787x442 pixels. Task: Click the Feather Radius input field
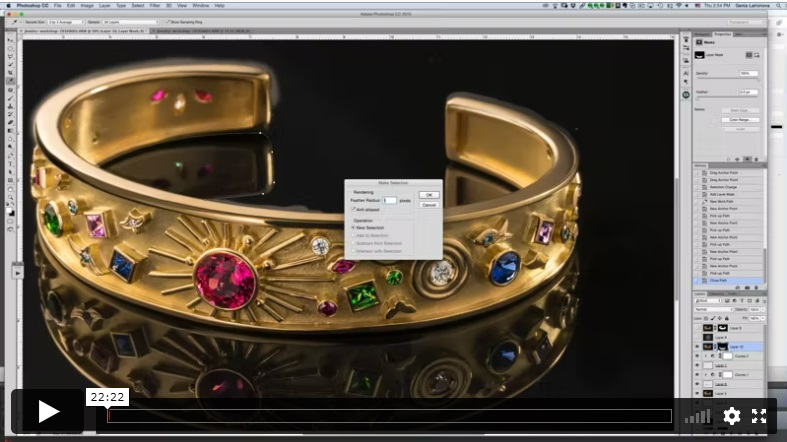(389, 200)
